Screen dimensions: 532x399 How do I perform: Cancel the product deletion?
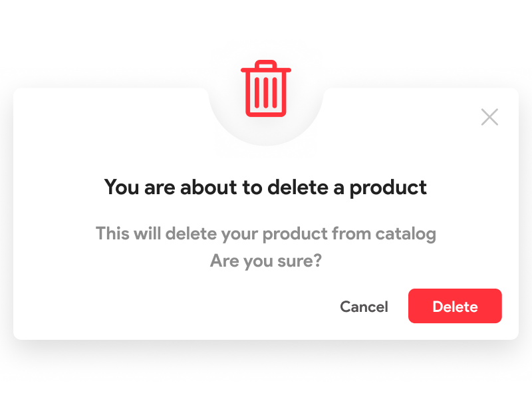click(x=364, y=307)
